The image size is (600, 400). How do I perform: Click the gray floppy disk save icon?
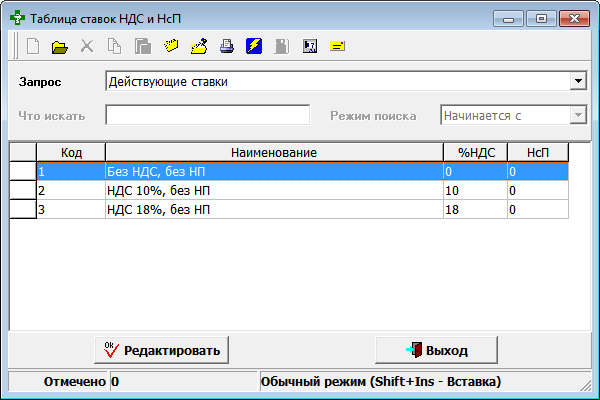tap(282, 46)
